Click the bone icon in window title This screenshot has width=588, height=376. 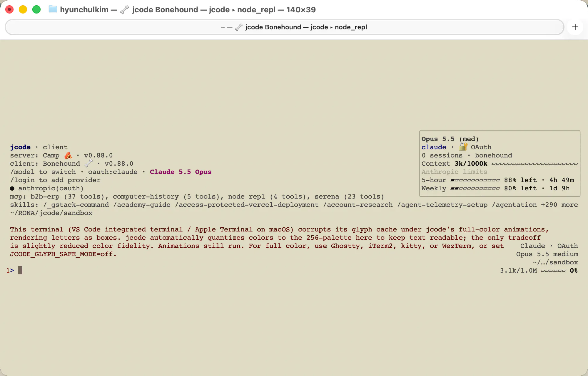(x=125, y=9)
